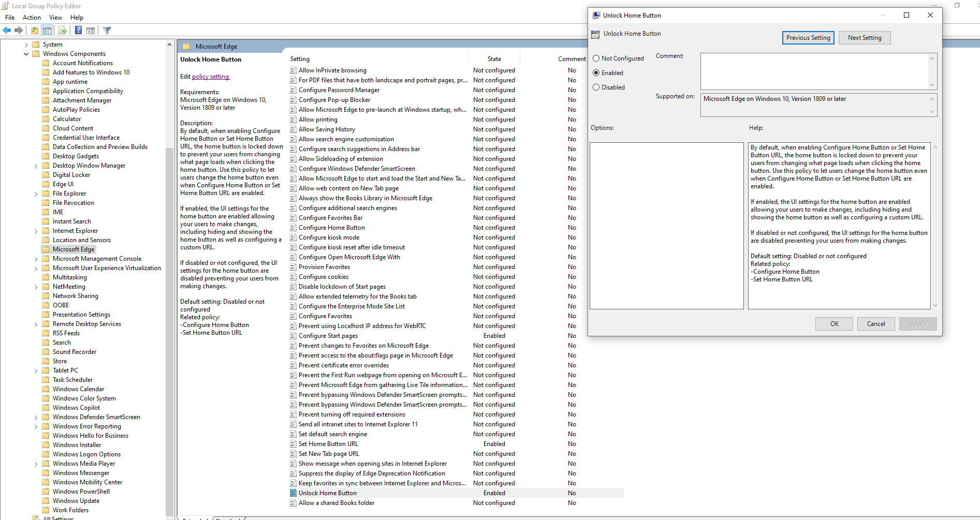This screenshot has height=520, width=980.
Task: Click the Back arrow toolbar icon
Action: point(7,31)
